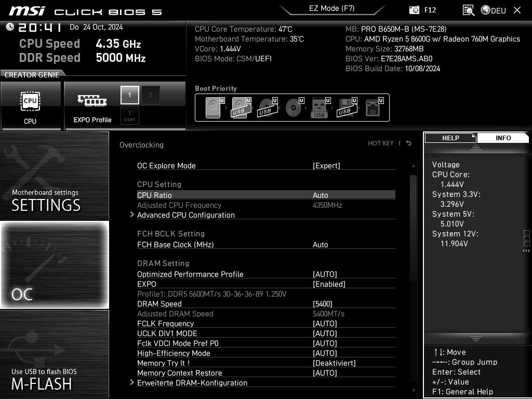Expand Erweiterte DRAM-Konfiguration submenu
The height and width of the screenshot is (399, 532).
point(192,382)
